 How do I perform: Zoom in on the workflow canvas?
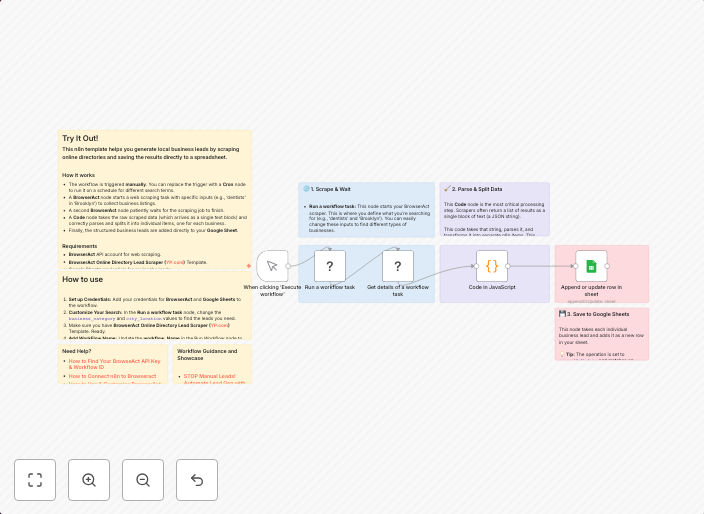pos(89,480)
